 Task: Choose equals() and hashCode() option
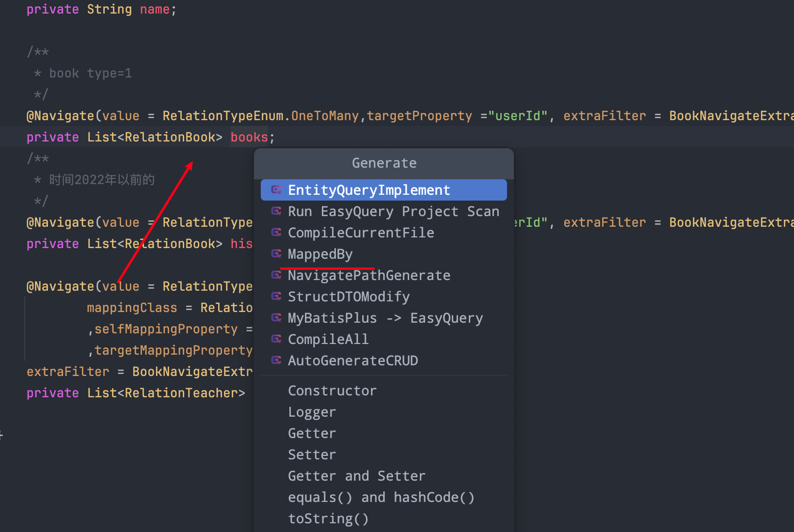tap(381, 497)
